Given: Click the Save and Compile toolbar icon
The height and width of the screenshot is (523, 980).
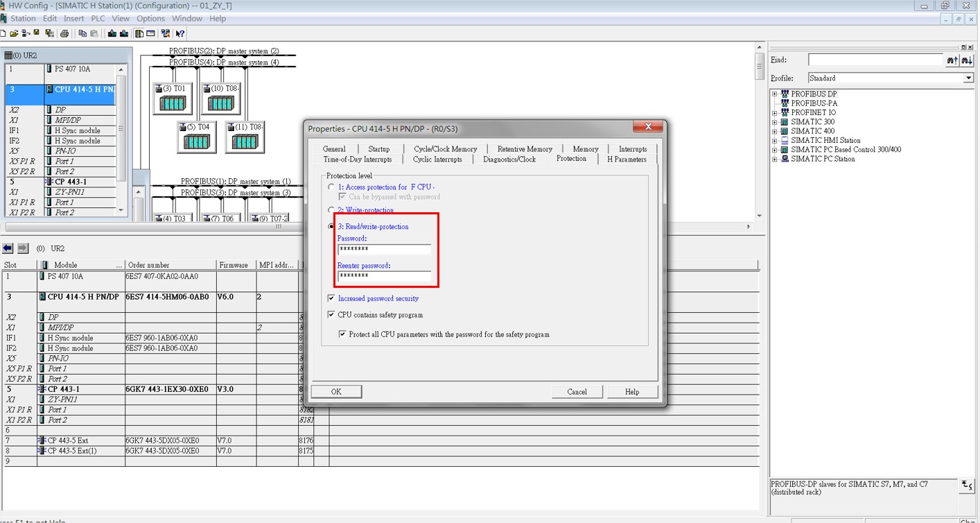Looking at the screenshot, I should click(49, 33).
